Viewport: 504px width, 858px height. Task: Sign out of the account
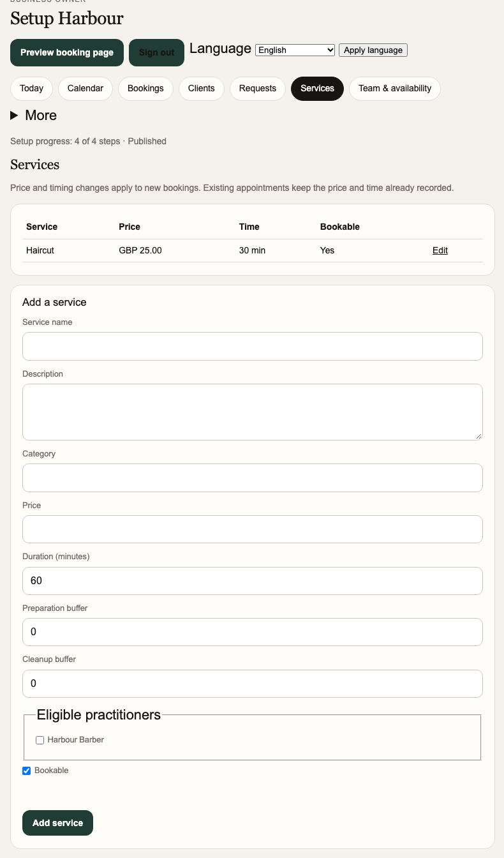156,52
